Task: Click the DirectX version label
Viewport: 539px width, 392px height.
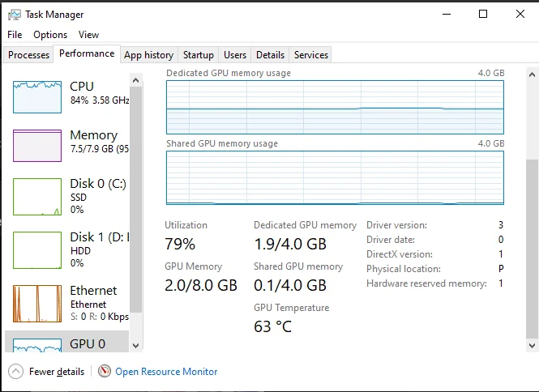Action: coord(400,254)
